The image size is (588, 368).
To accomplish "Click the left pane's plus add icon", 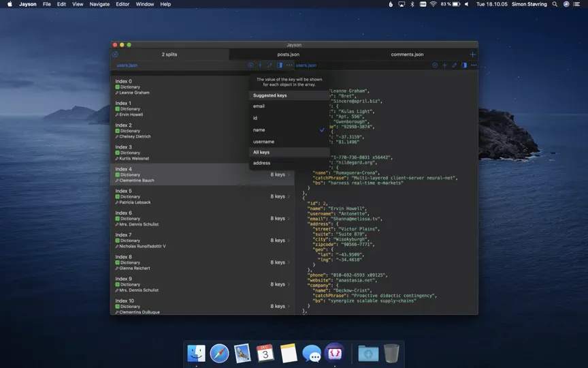I will click(260, 65).
